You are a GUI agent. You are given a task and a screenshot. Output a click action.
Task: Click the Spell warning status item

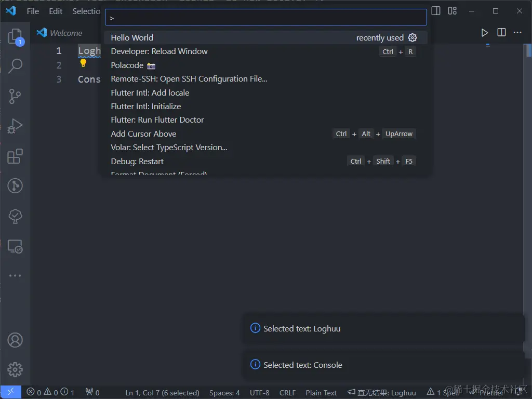pyautogui.click(x=443, y=393)
